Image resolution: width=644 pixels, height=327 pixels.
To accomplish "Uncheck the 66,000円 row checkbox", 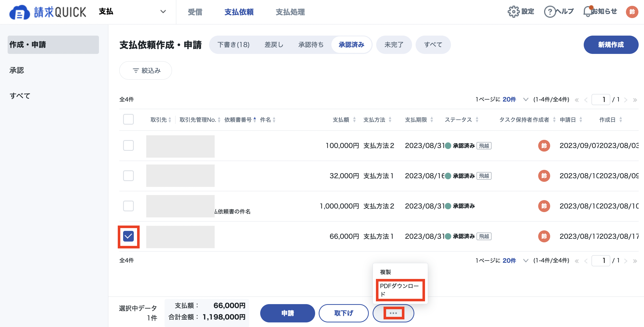I will click(128, 236).
